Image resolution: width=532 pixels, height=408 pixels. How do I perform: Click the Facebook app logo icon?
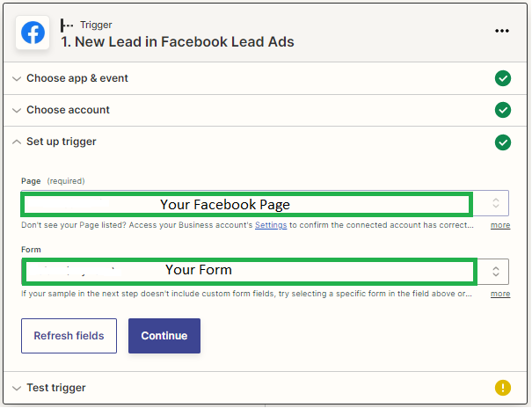[33, 33]
